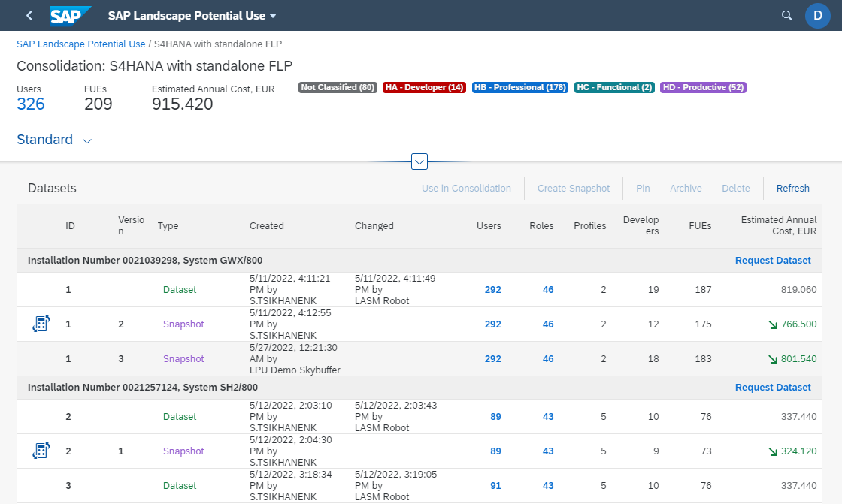Click the Created column header

coord(267,226)
